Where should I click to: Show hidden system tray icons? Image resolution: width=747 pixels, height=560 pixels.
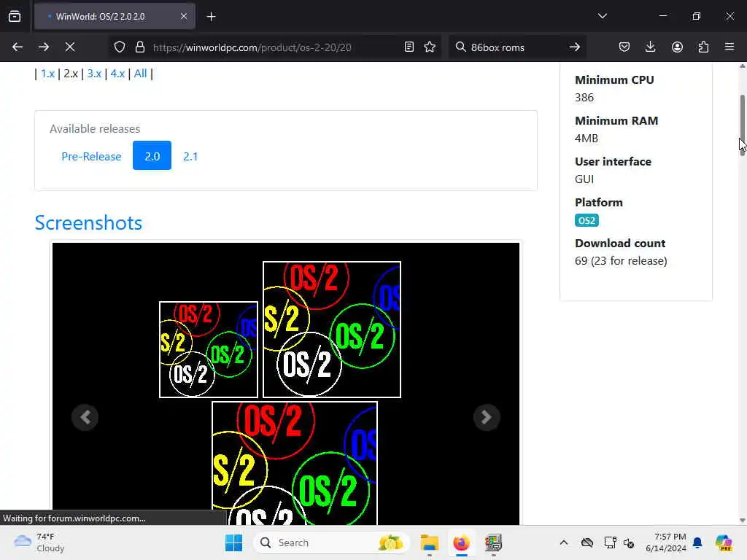[x=564, y=542]
